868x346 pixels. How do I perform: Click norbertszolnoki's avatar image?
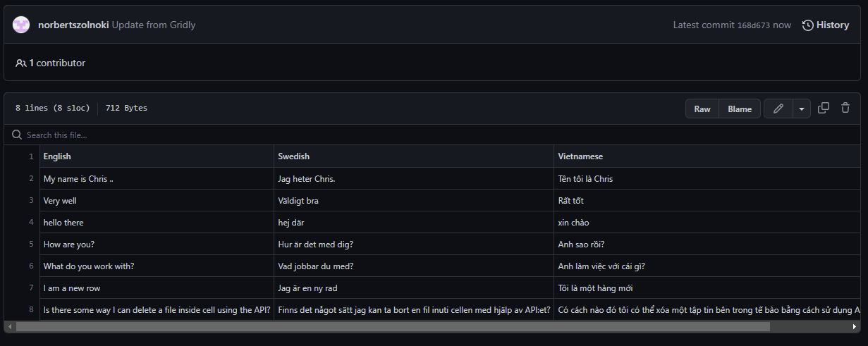click(x=21, y=25)
